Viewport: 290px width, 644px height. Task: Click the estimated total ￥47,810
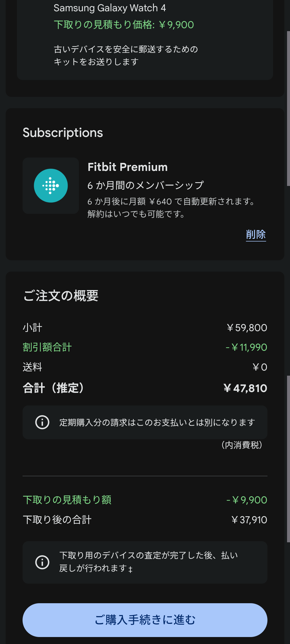coord(245,388)
